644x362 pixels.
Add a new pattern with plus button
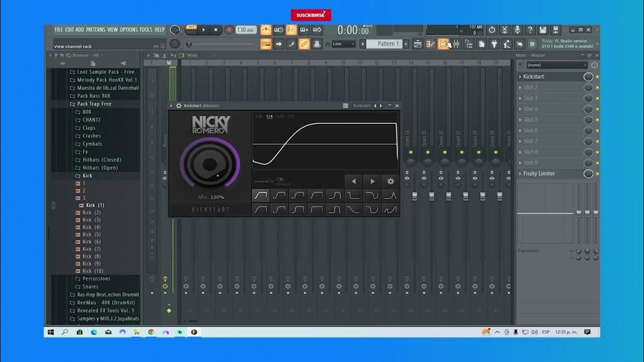point(406,44)
